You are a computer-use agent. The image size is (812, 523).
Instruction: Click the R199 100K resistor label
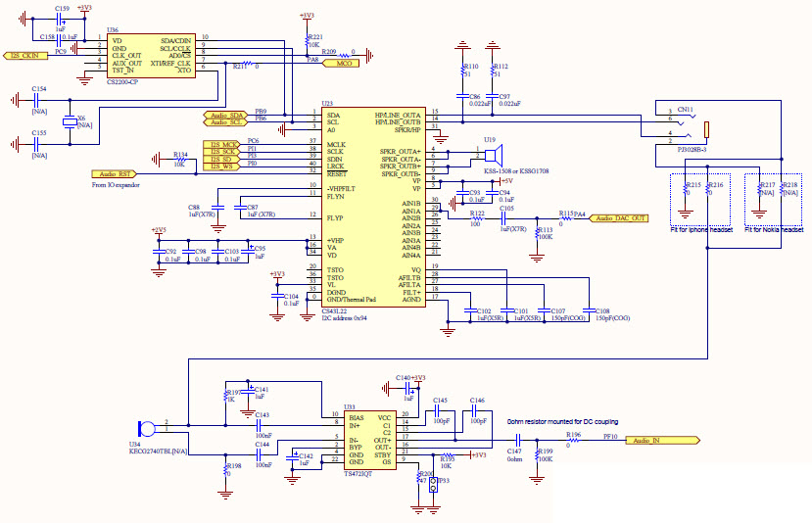pyautogui.click(x=546, y=455)
